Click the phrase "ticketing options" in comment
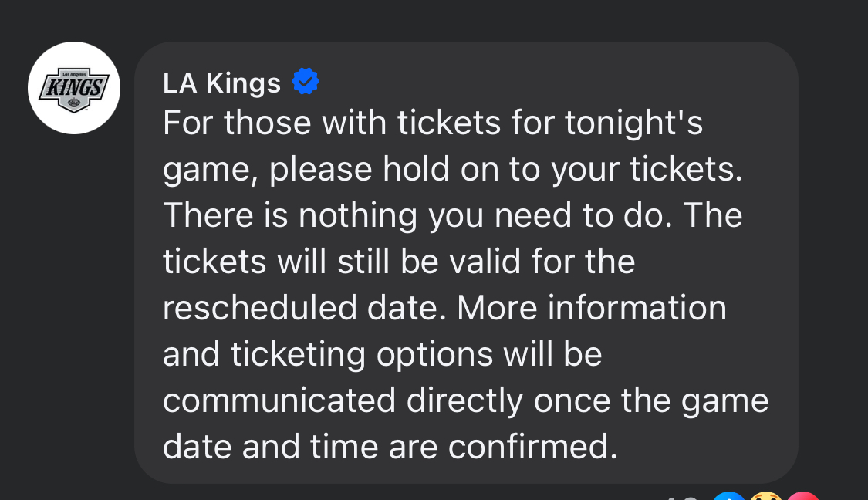Viewport: 868px width, 500px height. tap(362, 354)
